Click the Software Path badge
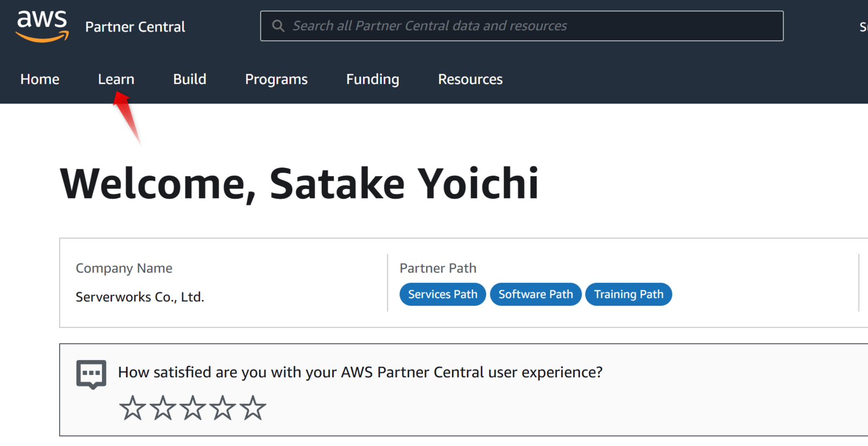 (x=535, y=294)
